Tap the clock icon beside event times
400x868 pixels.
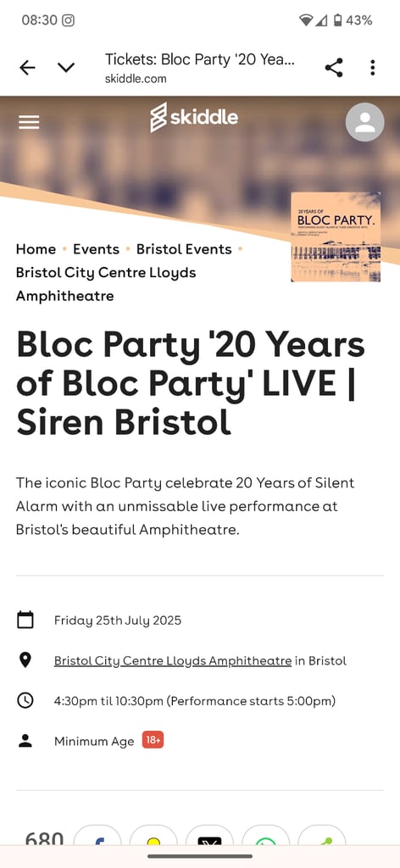pos(25,701)
